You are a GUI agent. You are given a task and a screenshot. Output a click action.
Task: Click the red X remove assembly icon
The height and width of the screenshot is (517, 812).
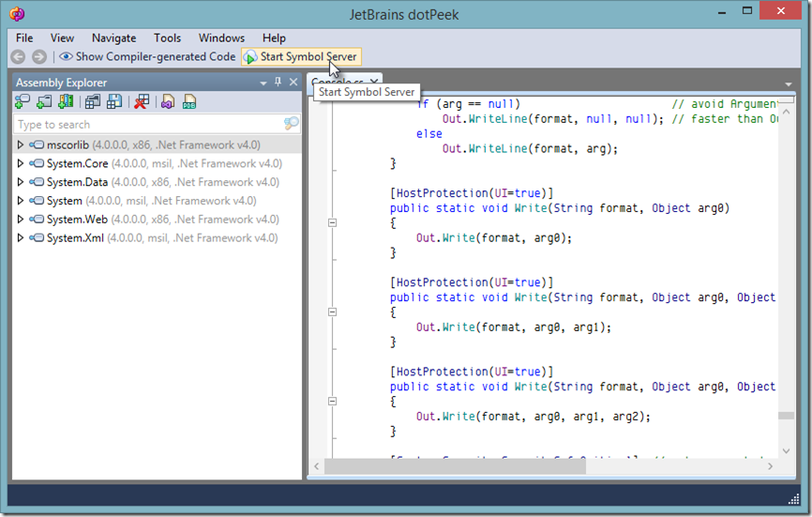141,102
